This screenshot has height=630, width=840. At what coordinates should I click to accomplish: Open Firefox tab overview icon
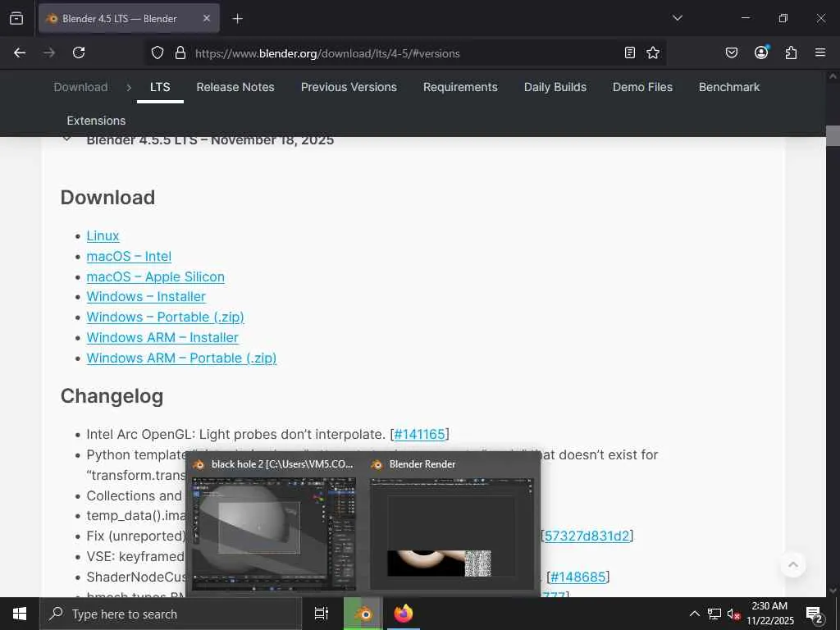pyautogui.click(x=16, y=18)
